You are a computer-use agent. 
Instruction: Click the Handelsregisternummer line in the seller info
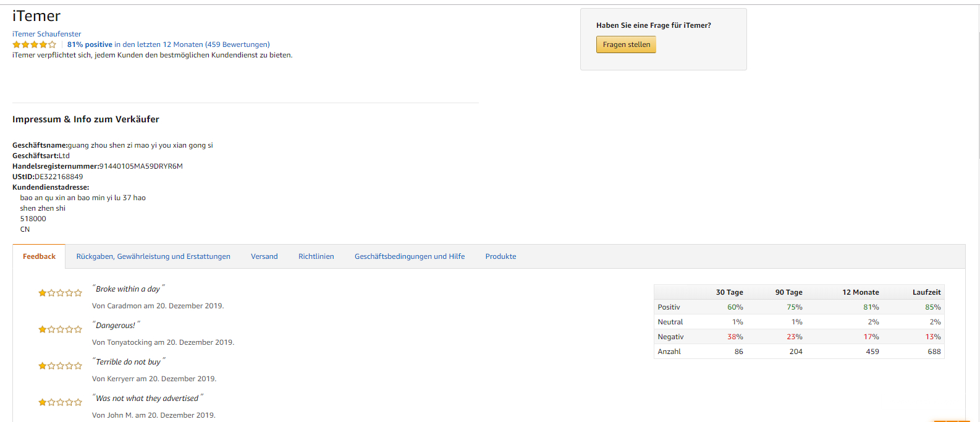(x=98, y=166)
